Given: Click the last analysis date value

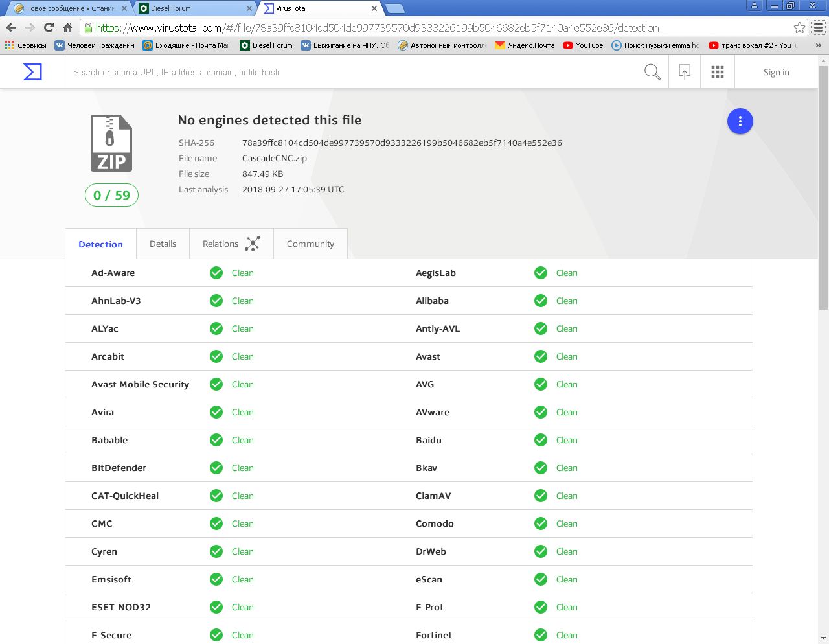Looking at the screenshot, I should (293, 189).
